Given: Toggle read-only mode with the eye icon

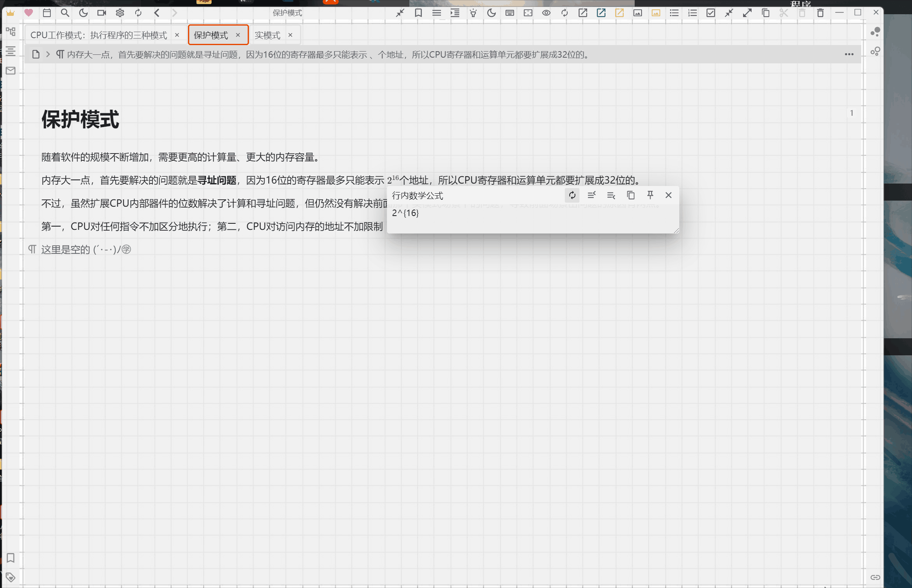Looking at the screenshot, I should coord(546,13).
